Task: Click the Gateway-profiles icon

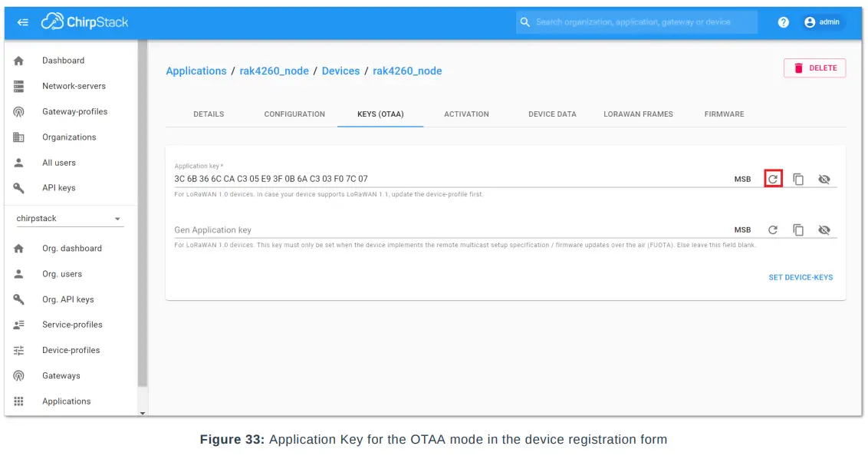Action: pyautogui.click(x=19, y=111)
